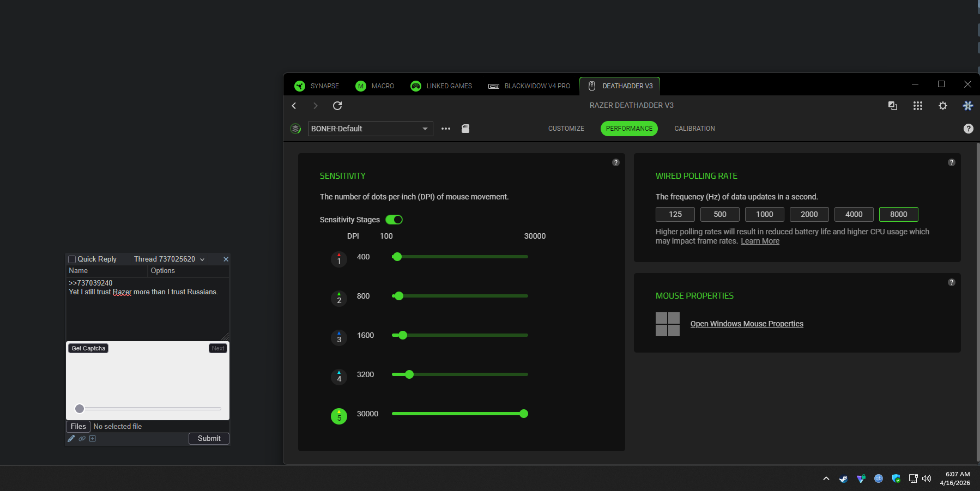Open the Performance section
980x491 pixels.
click(630, 129)
